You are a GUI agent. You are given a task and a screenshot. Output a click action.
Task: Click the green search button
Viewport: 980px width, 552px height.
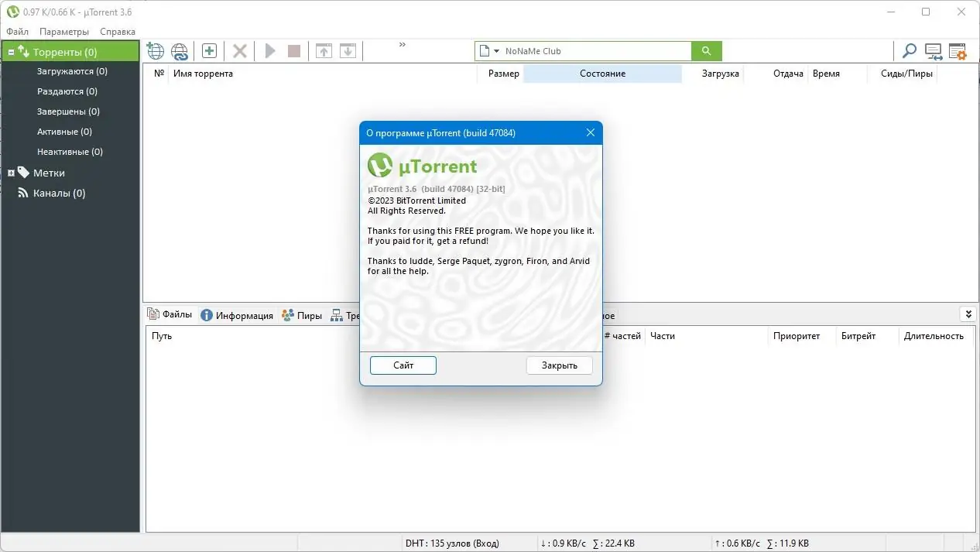click(x=706, y=51)
